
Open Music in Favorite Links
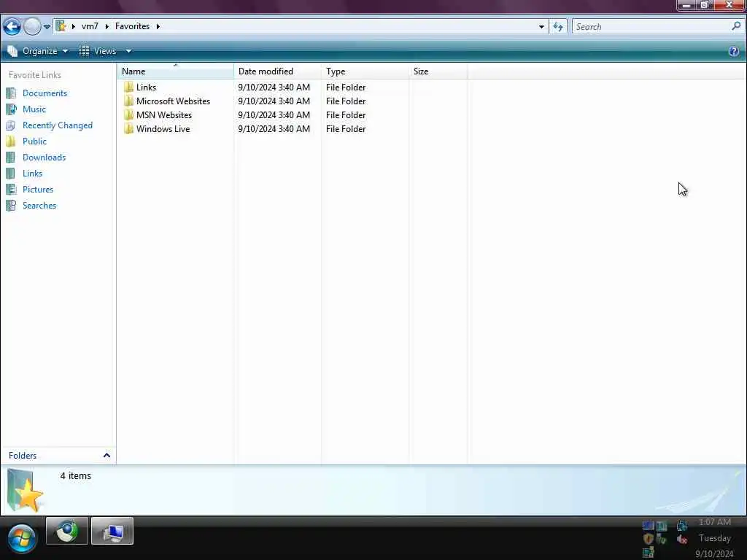(34, 109)
